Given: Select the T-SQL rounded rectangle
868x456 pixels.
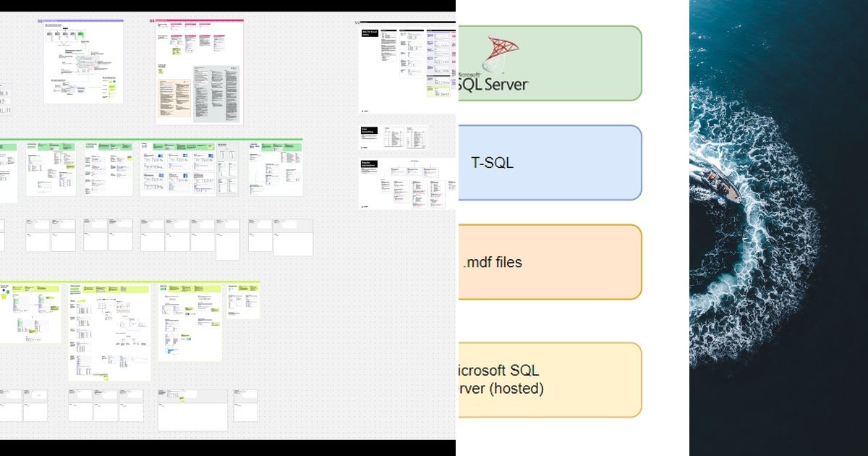Looking at the screenshot, I should coord(548,162).
